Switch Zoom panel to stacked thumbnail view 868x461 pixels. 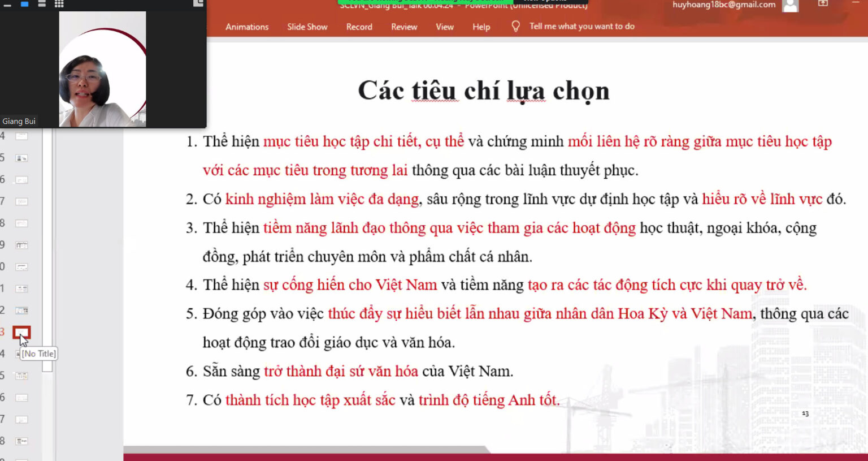tap(42, 4)
